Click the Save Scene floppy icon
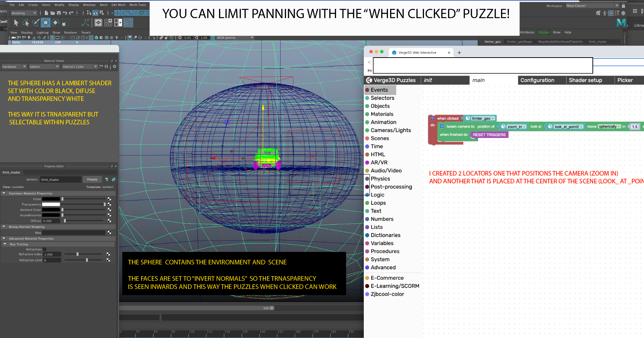This screenshot has height=338, width=644. pyautogui.click(x=59, y=13)
